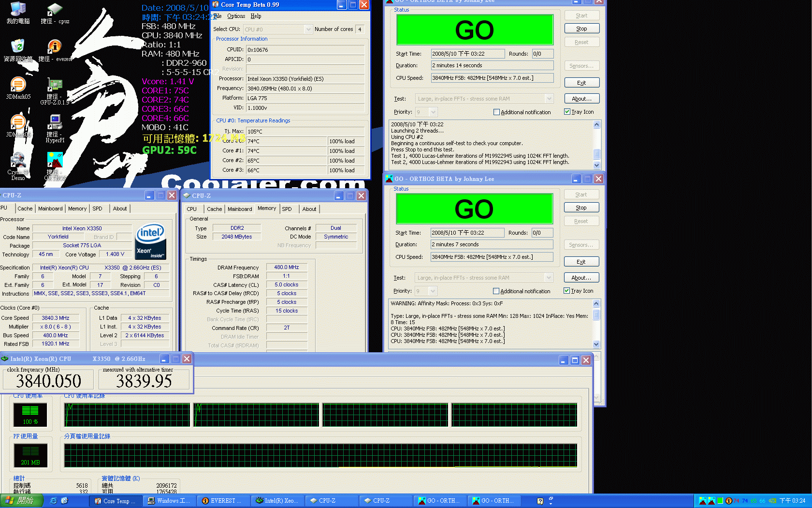Click scrollbar of upper ORTHOS log

click(x=597, y=154)
